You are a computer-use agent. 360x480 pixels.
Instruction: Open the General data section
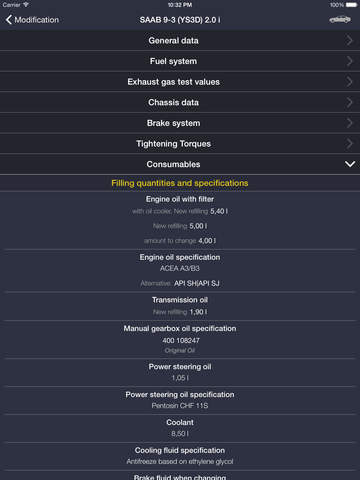click(x=180, y=40)
